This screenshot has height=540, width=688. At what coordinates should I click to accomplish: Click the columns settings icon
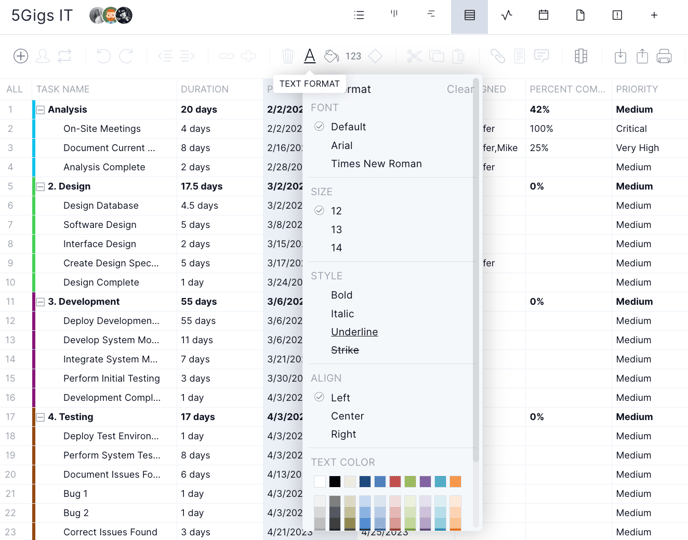pos(581,56)
